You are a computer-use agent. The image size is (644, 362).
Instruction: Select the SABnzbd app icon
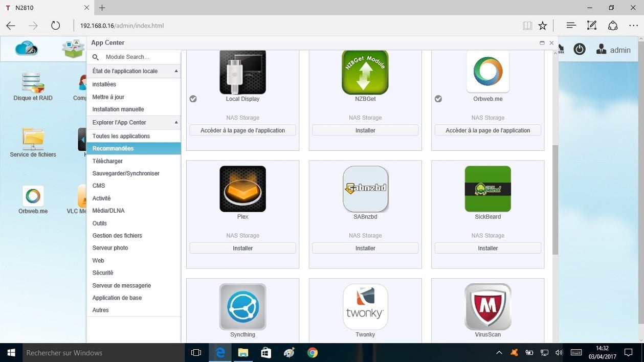pos(365,189)
